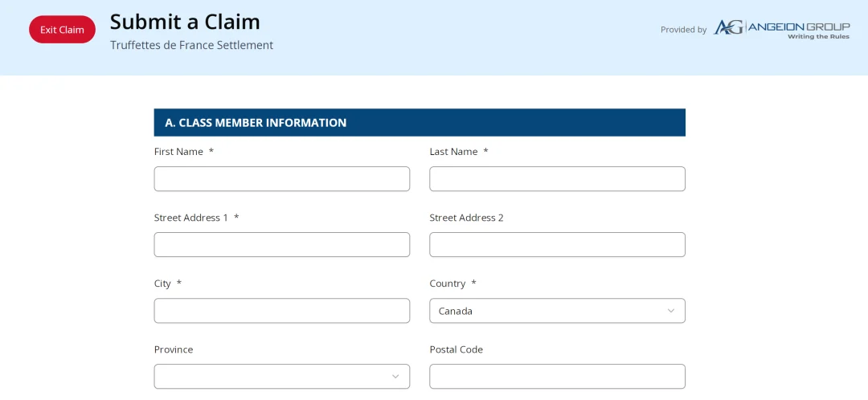Click the "Country" label

(448, 284)
